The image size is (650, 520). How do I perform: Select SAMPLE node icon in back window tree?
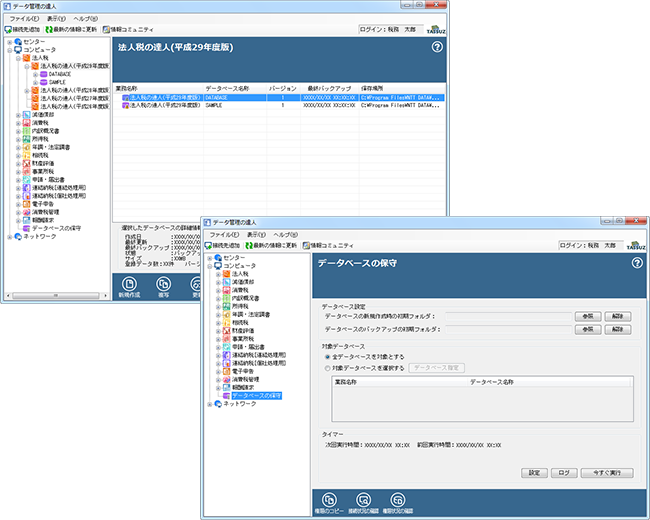point(44,82)
